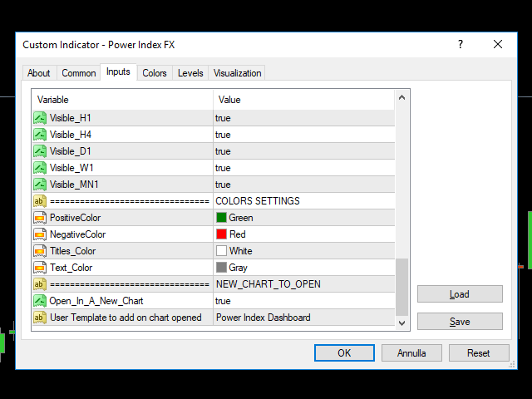Open the Visualization tab
Viewport: 532px width, 399px height.
(237, 73)
